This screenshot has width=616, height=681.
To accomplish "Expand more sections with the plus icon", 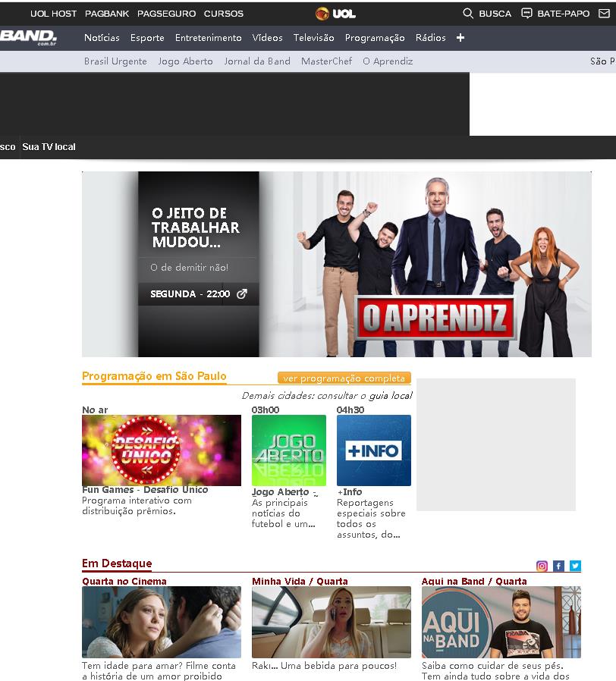I will [460, 38].
